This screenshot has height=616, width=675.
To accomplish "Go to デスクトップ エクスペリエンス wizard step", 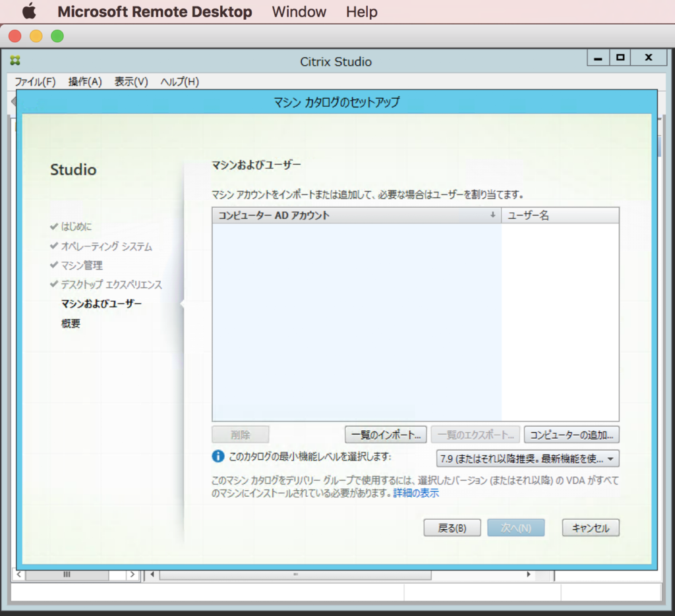I will pyautogui.click(x=111, y=285).
